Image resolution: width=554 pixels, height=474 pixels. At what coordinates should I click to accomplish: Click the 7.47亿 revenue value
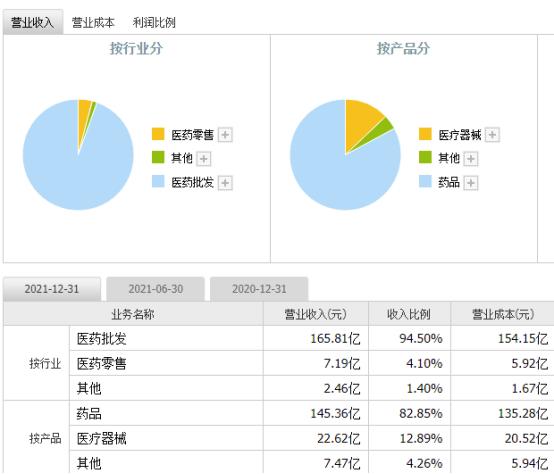click(342, 463)
